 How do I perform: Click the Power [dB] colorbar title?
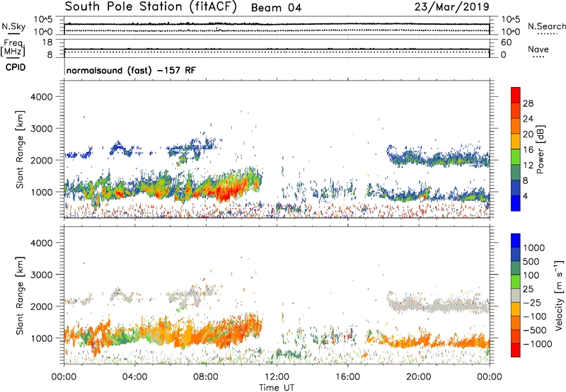540,149
